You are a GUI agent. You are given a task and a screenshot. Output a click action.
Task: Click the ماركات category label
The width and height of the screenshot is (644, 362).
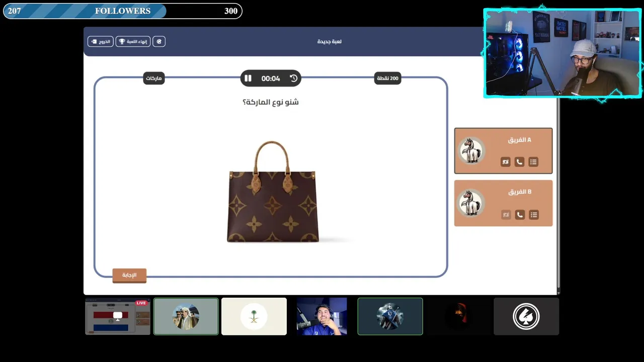tap(154, 78)
